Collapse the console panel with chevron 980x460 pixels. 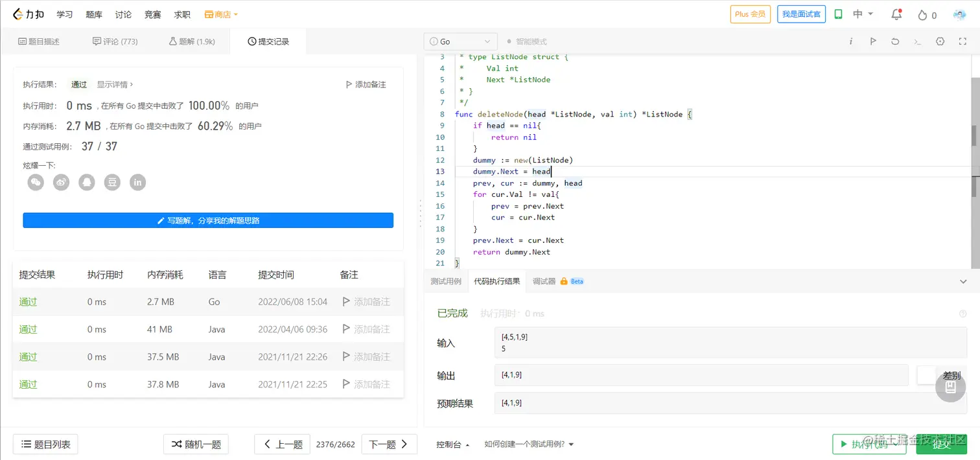click(x=962, y=282)
